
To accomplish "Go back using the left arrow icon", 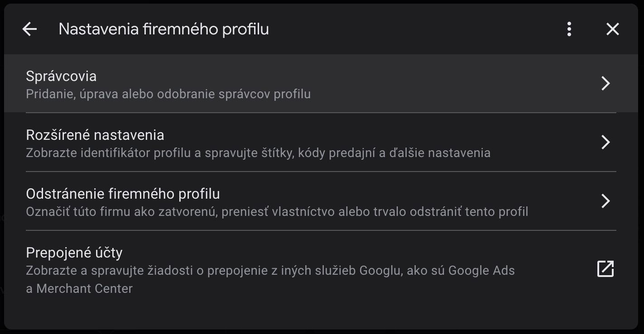I will point(29,29).
